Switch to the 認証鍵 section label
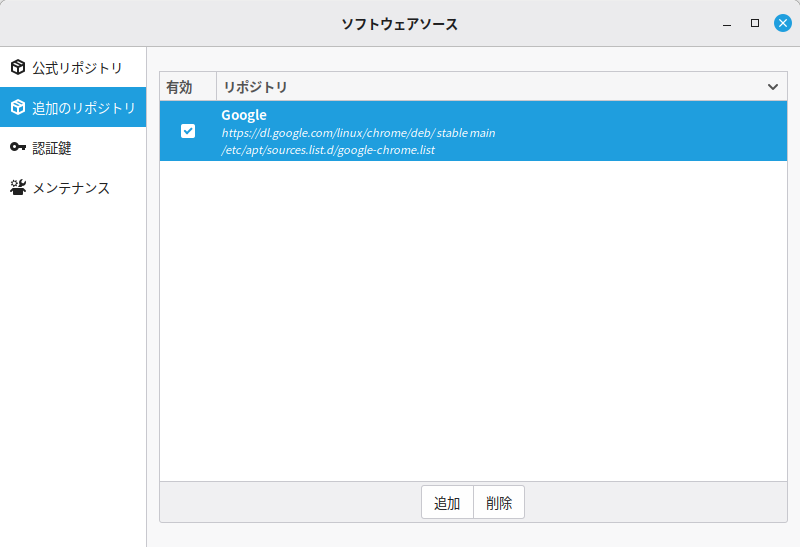The image size is (800, 547). (52, 148)
